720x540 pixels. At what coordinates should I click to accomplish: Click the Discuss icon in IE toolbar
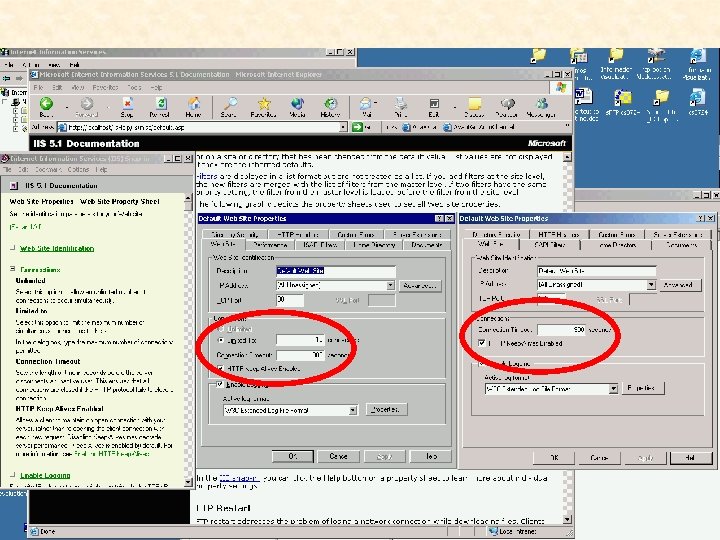474,107
